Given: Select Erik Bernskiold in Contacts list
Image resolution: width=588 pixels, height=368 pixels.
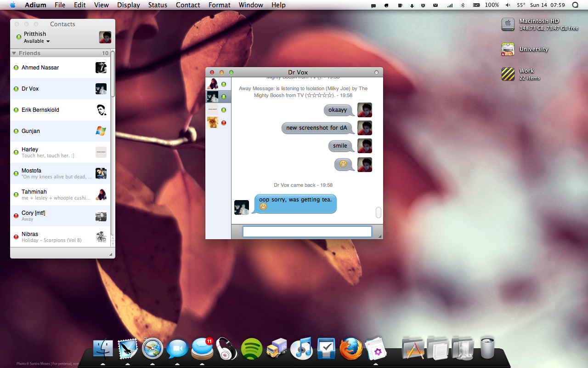Looking at the screenshot, I should [x=60, y=110].
